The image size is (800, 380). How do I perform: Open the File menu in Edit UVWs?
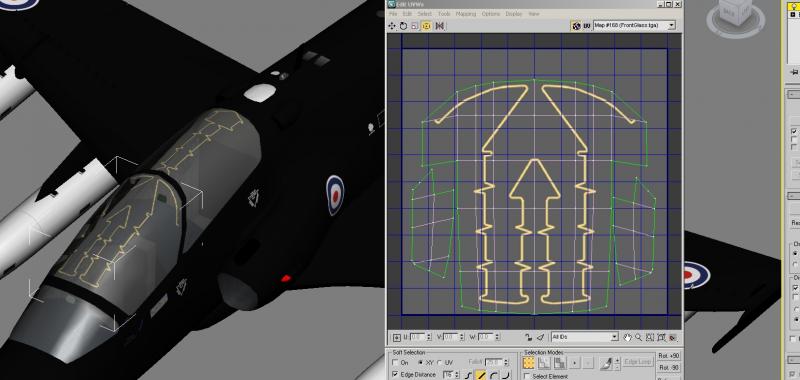393,14
